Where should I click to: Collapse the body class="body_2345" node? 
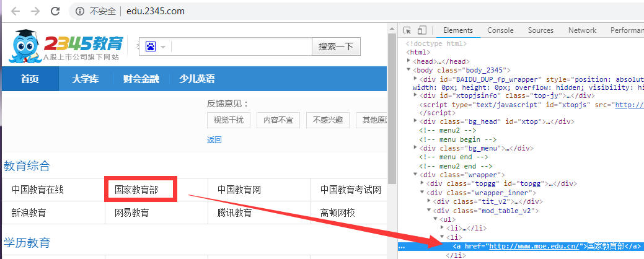click(409, 70)
